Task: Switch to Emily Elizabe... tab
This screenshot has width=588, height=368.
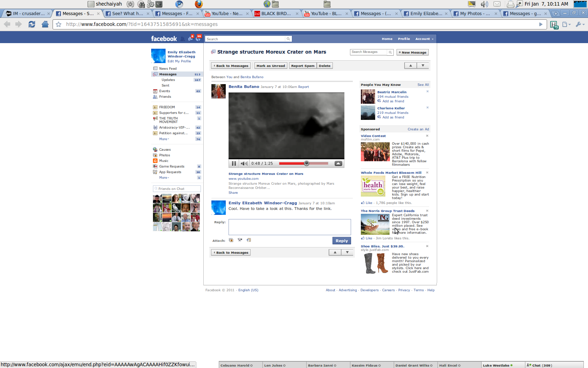Action: tap(426, 14)
